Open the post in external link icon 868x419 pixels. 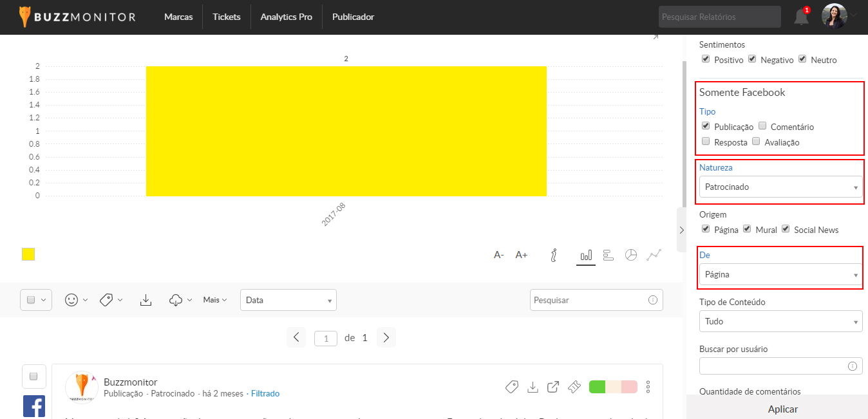[553, 387]
